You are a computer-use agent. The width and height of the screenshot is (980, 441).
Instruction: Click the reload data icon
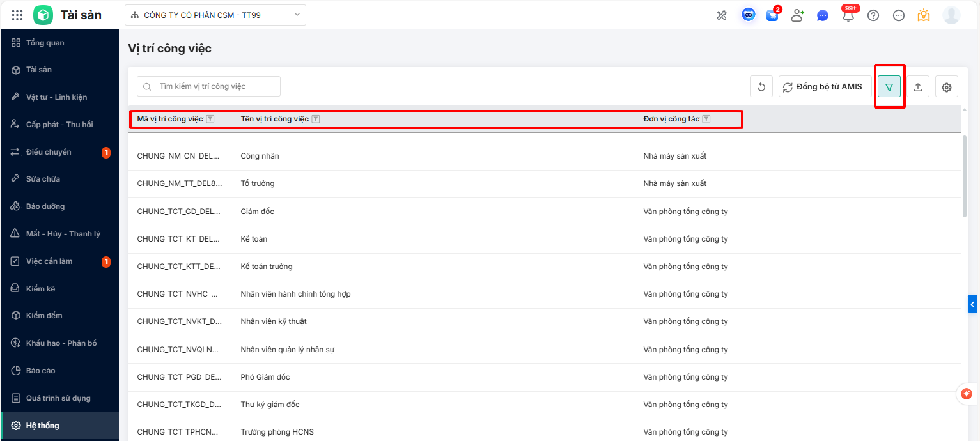point(761,87)
